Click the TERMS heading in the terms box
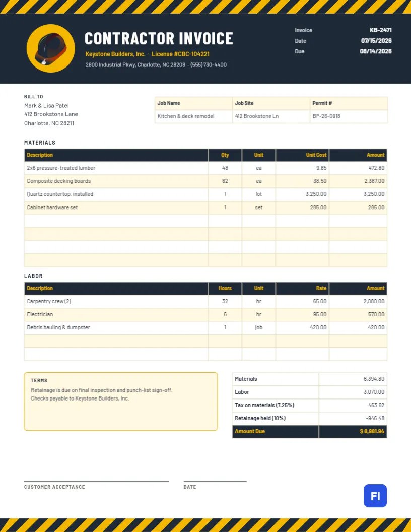Viewport: 411px width, 532px height. tap(39, 381)
